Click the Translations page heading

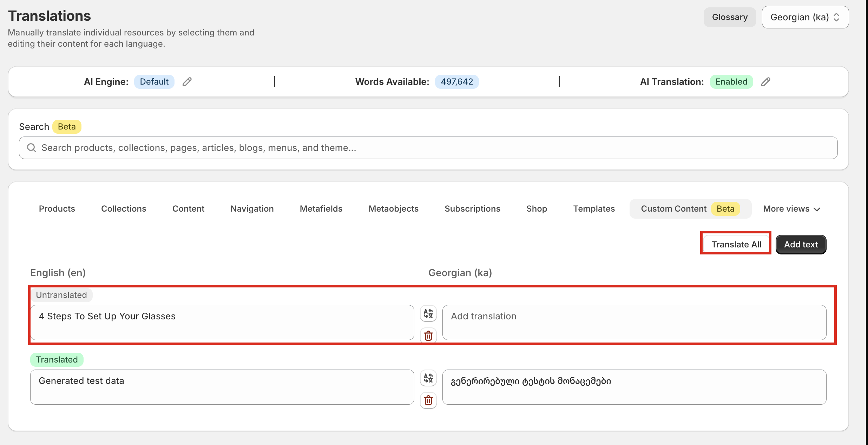pos(50,16)
